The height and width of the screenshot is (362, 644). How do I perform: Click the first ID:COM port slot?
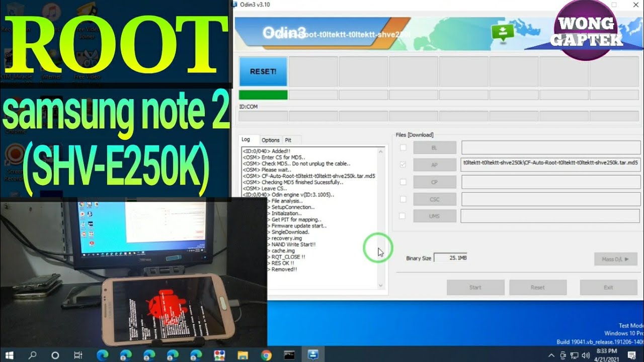click(263, 116)
